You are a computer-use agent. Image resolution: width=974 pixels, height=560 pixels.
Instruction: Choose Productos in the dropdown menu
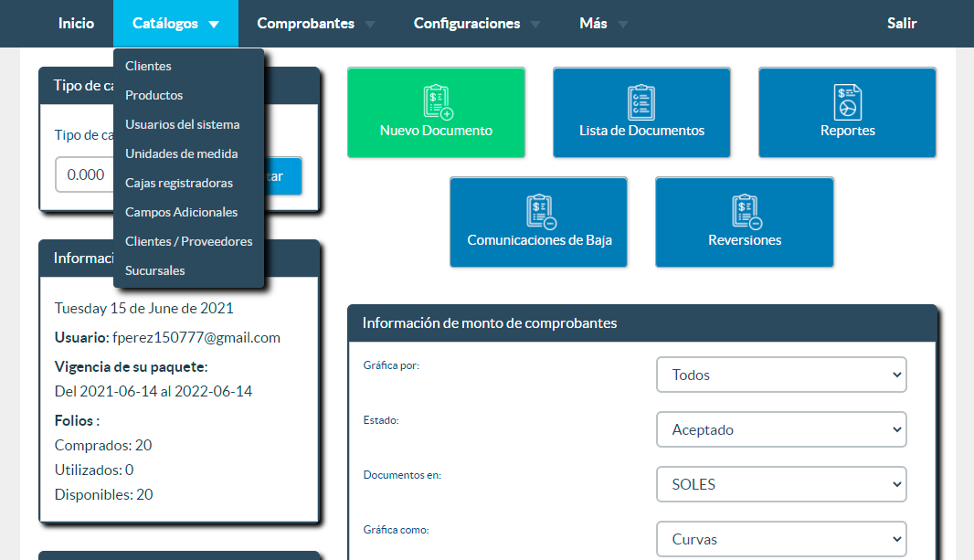154,95
